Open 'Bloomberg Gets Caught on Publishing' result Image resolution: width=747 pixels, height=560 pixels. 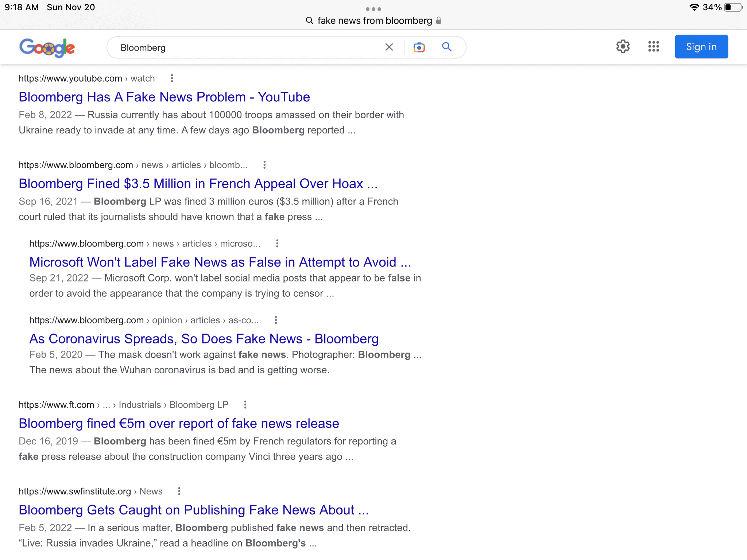(x=194, y=510)
